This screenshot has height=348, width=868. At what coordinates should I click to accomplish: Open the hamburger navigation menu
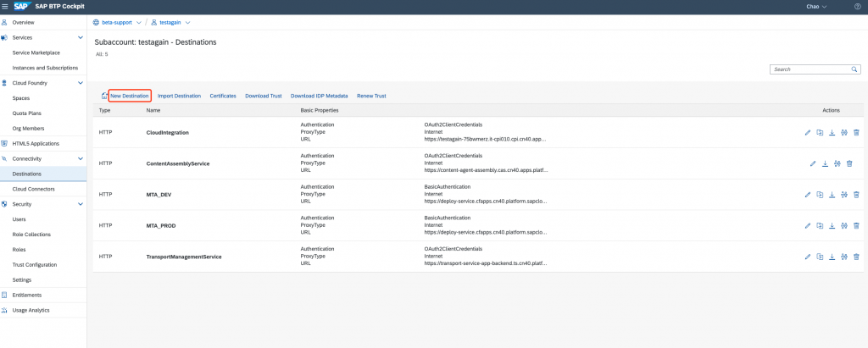point(5,6)
